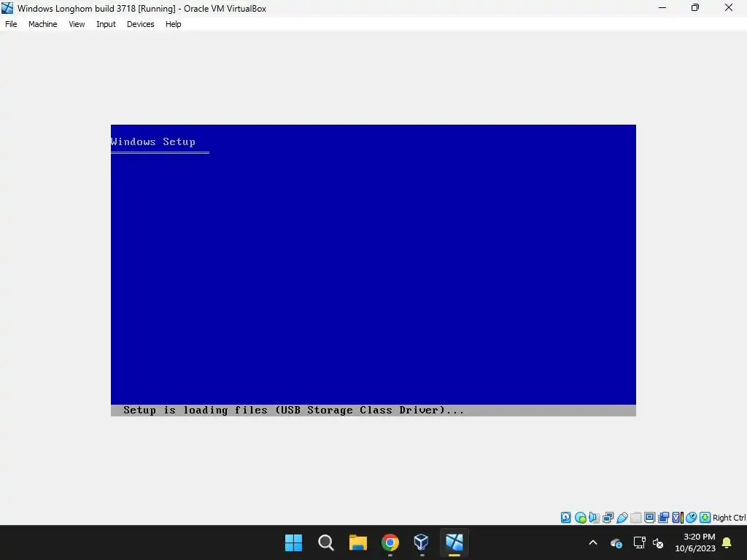The height and width of the screenshot is (560, 747).
Task: Restore down the VirtualBox window
Action: [x=695, y=7]
